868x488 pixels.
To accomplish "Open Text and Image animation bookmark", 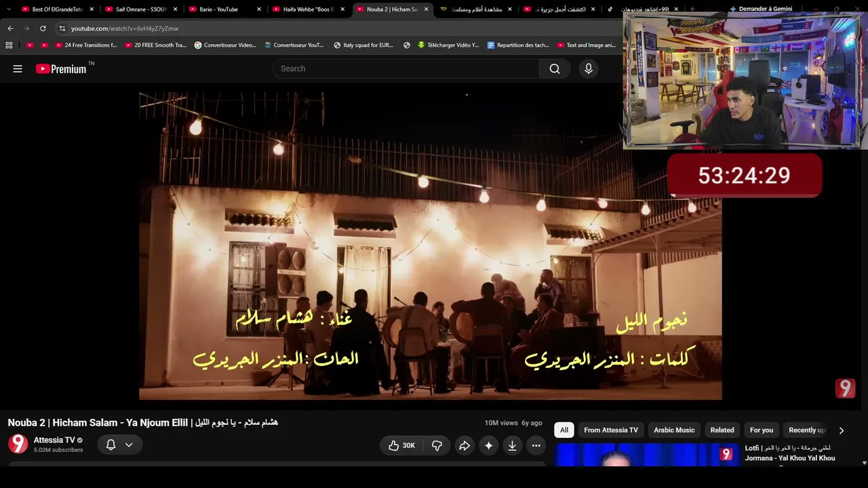I will 587,45.
